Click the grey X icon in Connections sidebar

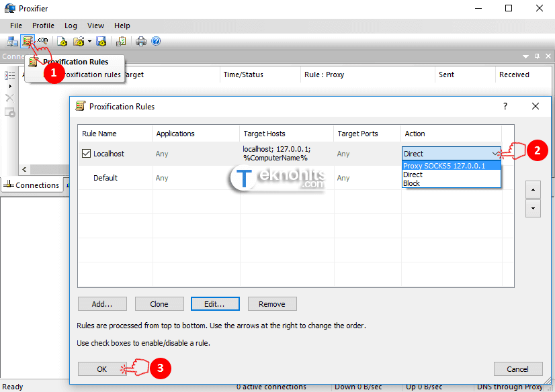point(10,98)
